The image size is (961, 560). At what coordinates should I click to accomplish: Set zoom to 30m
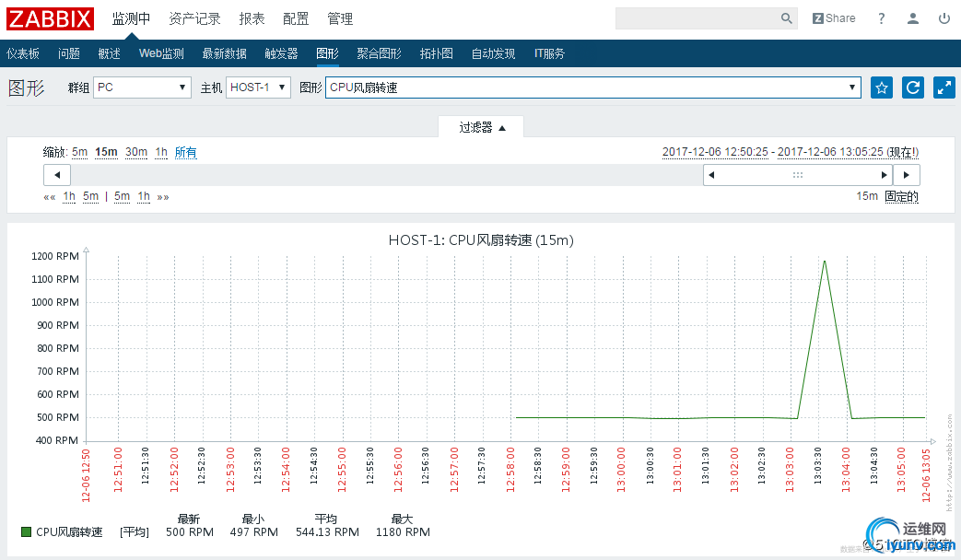click(x=136, y=152)
